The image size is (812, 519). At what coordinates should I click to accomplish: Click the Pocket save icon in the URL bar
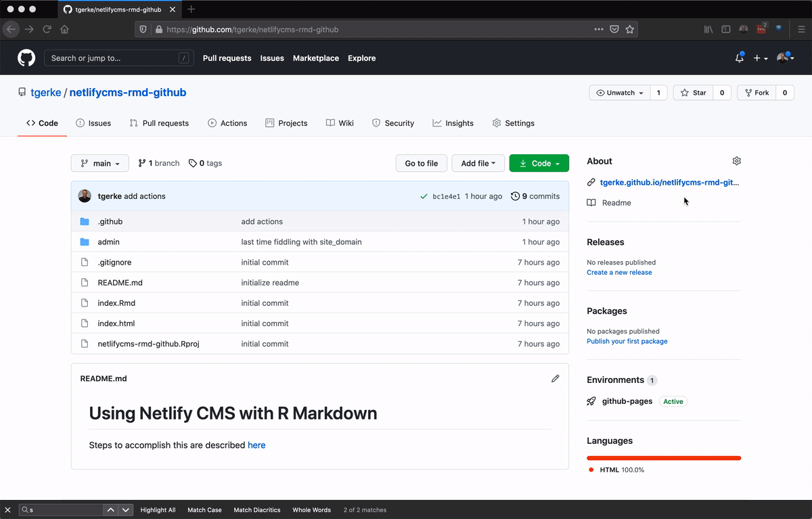point(614,29)
